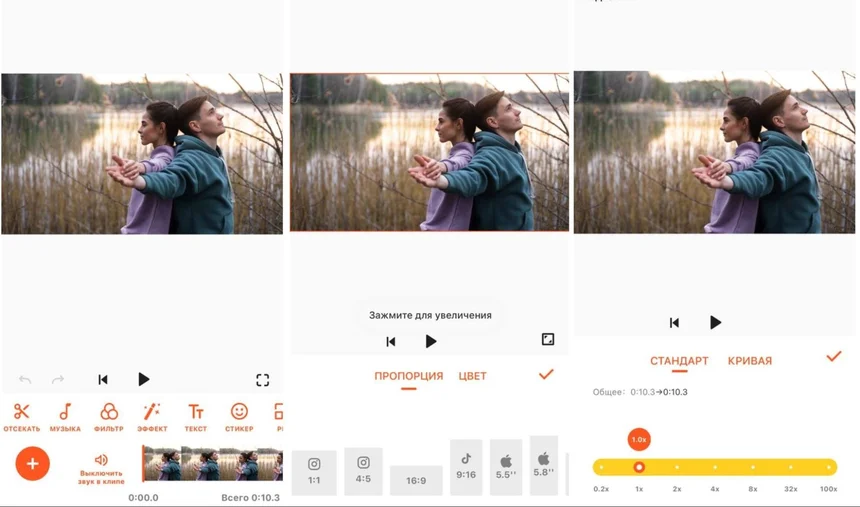Select the 16:9 ratio
This screenshot has width=860, height=507.
[x=416, y=481]
